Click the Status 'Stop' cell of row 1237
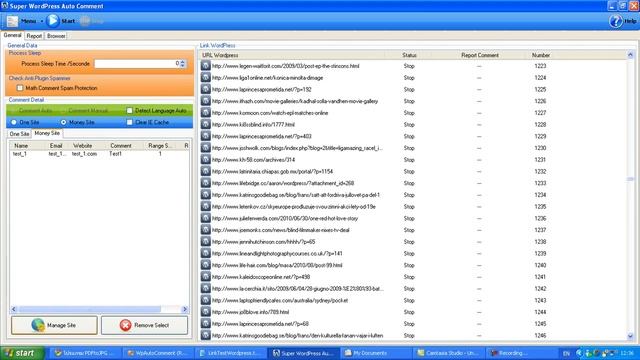640x360 pixels. (x=409, y=230)
